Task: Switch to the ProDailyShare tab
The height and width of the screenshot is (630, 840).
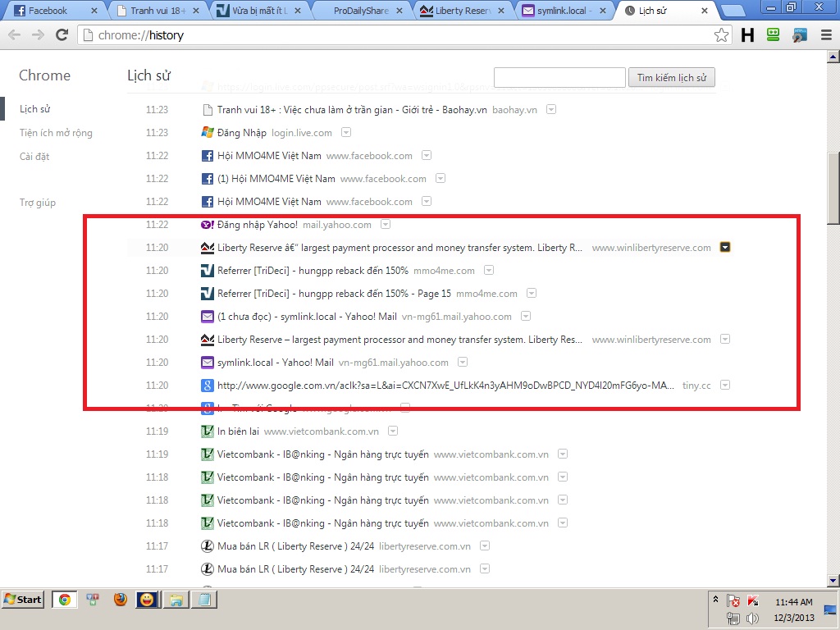Action: point(360,11)
